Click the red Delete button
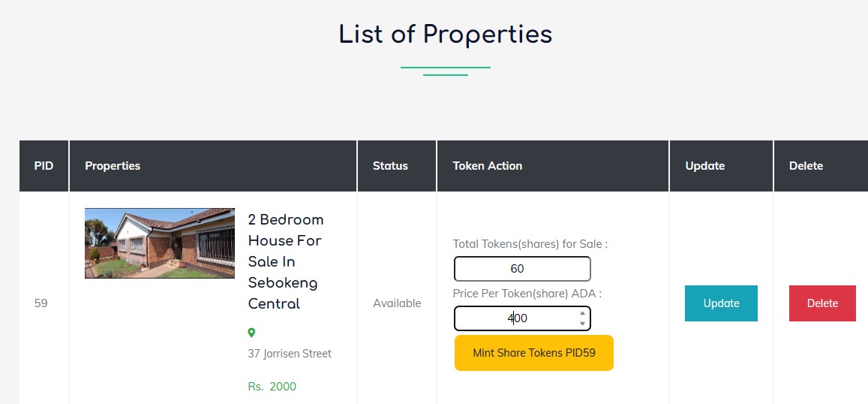Image resolution: width=868 pixels, height=404 pixels. (x=822, y=303)
